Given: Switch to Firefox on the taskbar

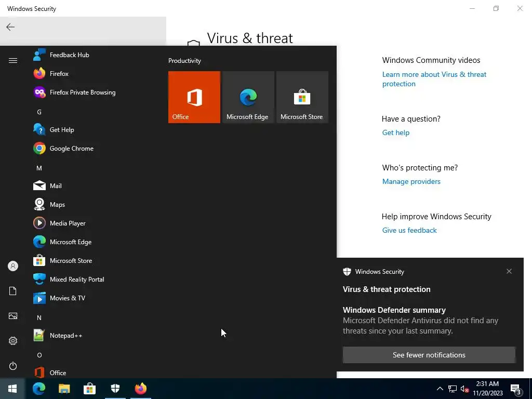Looking at the screenshot, I should [141, 389].
